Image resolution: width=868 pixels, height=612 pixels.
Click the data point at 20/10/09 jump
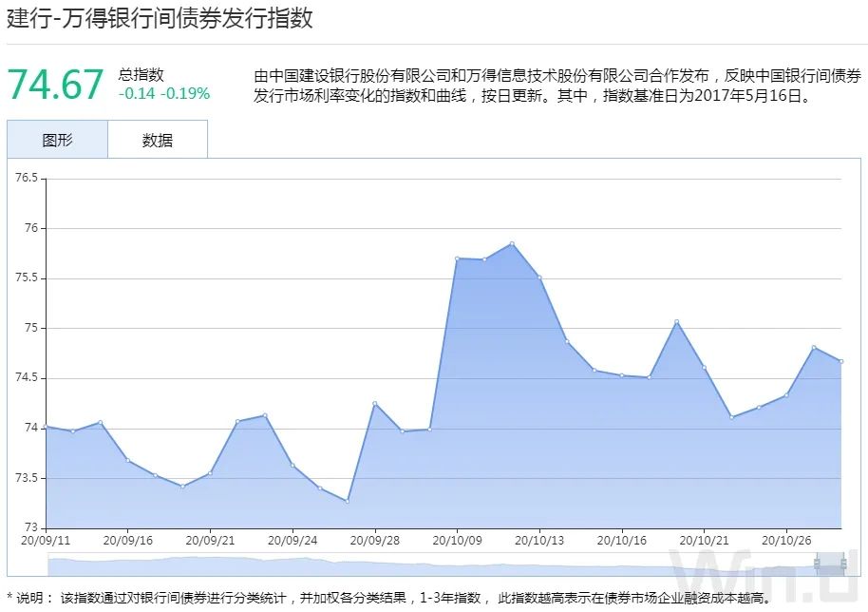click(x=457, y=258)
